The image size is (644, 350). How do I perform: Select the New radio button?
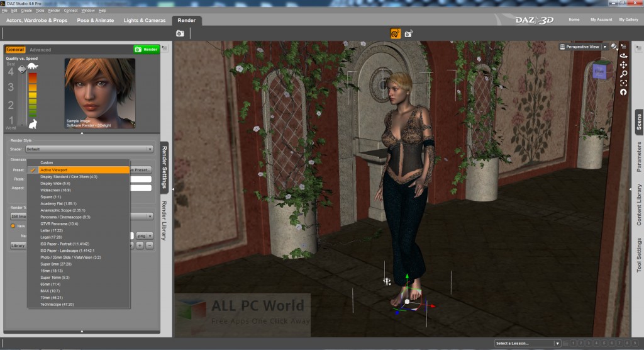(13, 226)
